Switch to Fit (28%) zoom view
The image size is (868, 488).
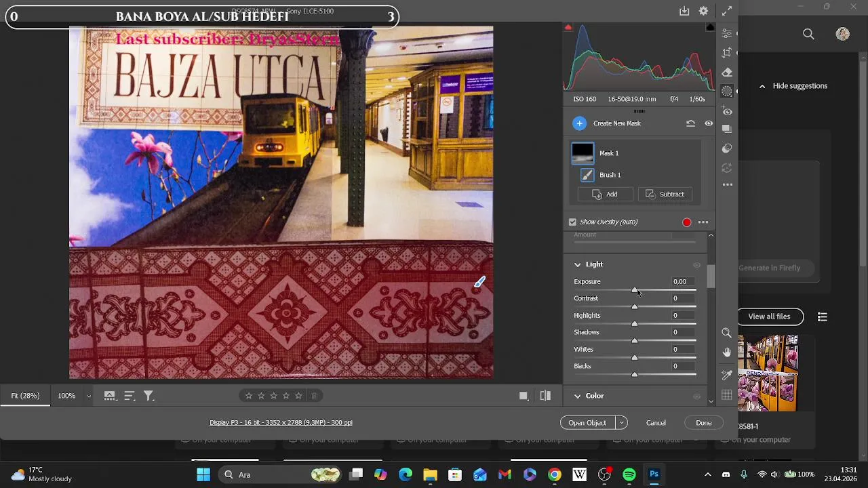(25, 396)
